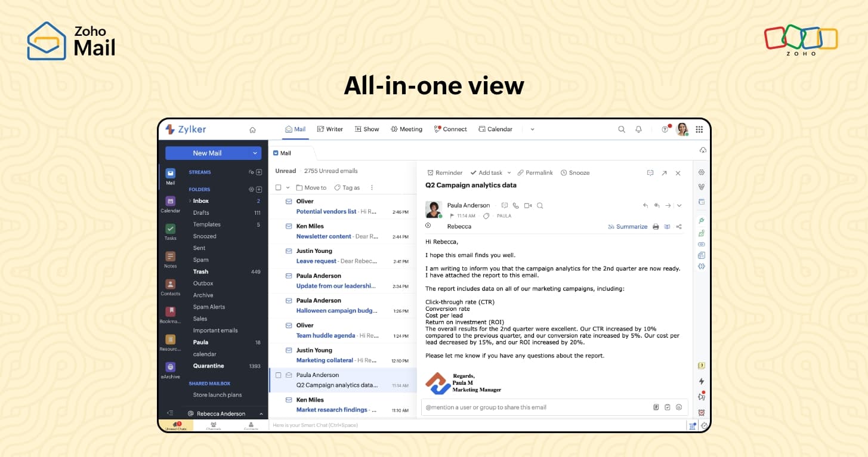Expand the Inbox folder tree
This screenshot has height=457, width=868.
point(190,201)
